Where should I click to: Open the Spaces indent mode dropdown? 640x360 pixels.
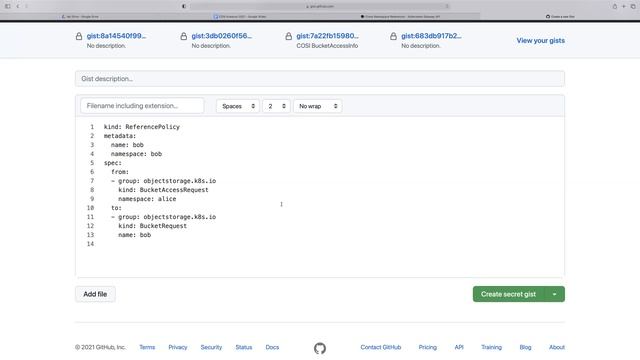pyautogui.click(x=238, y=106)
